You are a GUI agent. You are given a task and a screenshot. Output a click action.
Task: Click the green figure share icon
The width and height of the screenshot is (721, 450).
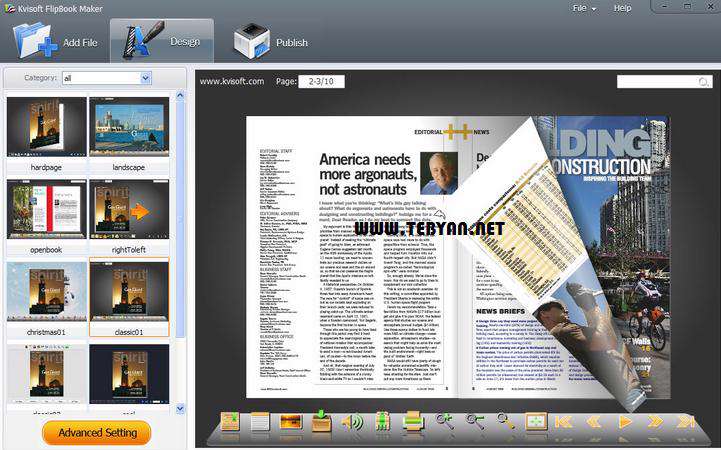[x=382, y=422]
